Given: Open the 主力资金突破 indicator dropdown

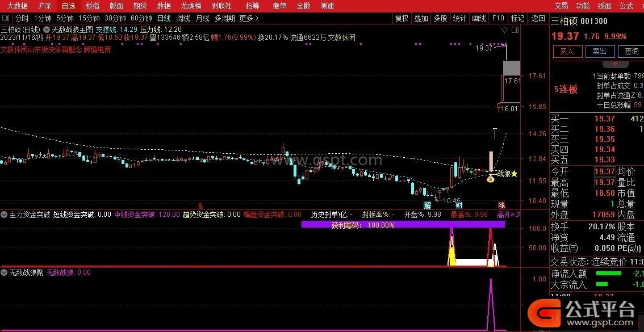Looking at the screenshot, I should click(4, 214).
